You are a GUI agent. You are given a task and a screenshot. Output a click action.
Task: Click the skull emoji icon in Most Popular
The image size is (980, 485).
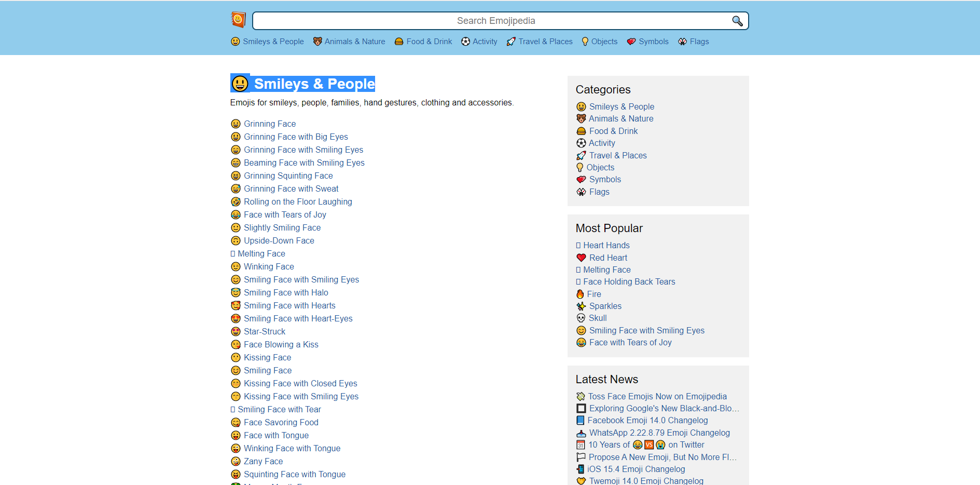(x=581, y=318)
